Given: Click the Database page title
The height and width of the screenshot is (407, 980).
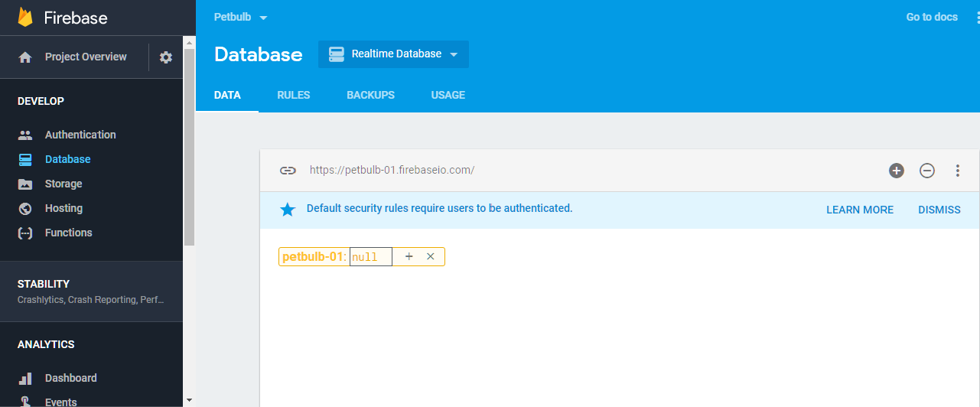Looking at the screenshot, I should (x=259, y=54).
